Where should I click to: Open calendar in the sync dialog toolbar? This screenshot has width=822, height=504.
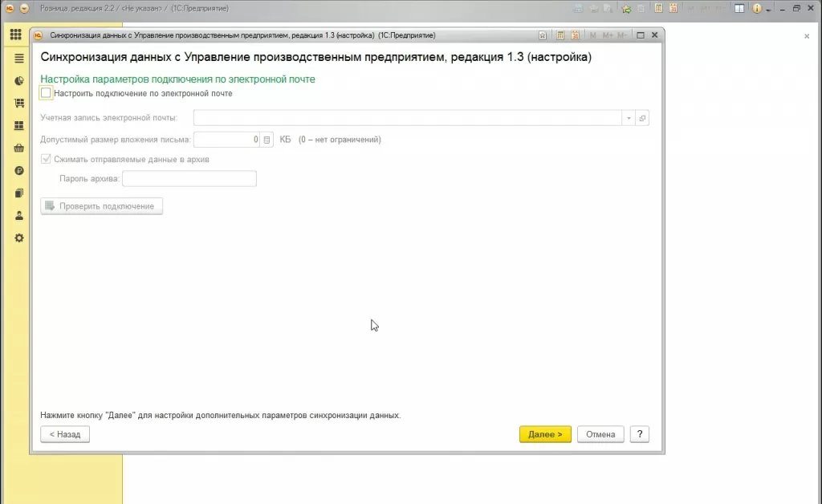575,35
